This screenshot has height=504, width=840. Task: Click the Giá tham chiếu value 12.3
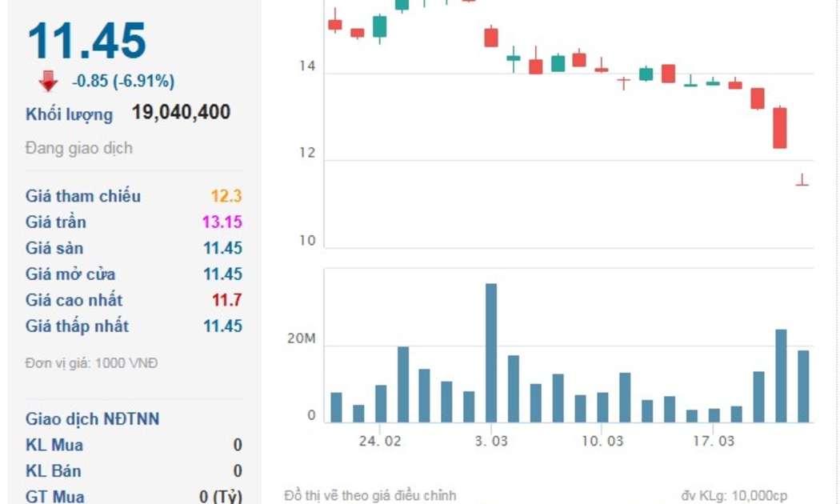point(226,196)
